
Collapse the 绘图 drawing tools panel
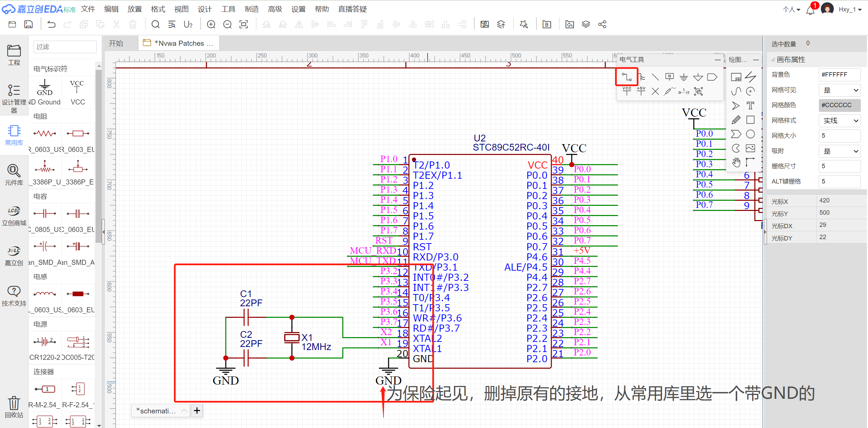pos(756,60)
